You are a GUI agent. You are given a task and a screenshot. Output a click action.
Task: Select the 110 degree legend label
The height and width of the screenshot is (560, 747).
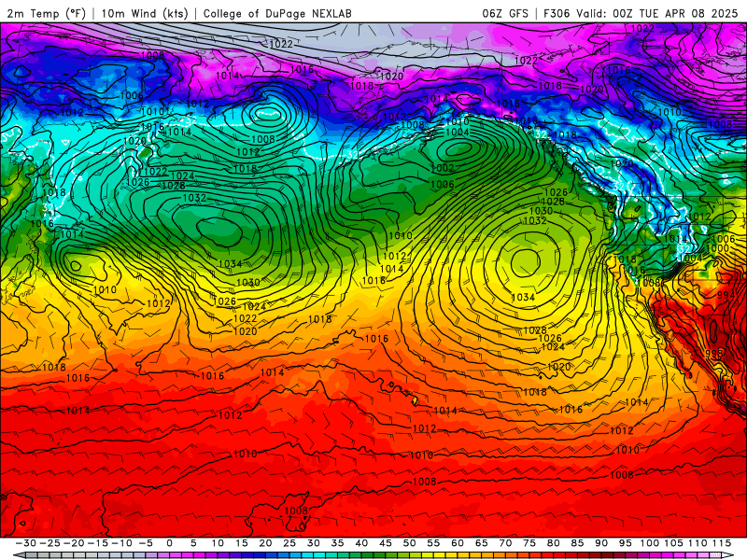698,543
